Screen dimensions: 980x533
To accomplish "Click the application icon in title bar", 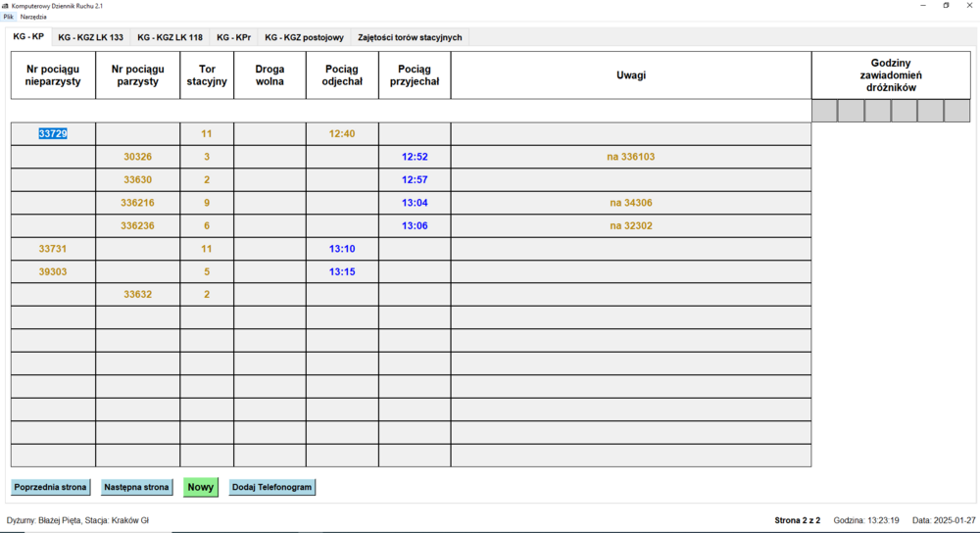I will (6, 5).
